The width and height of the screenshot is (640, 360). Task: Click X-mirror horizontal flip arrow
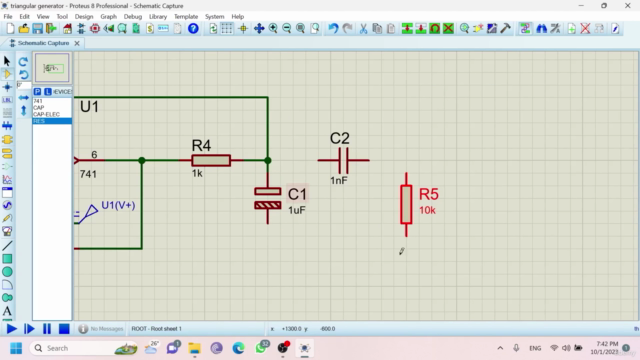pyautogui.click(x=23, y=98)
